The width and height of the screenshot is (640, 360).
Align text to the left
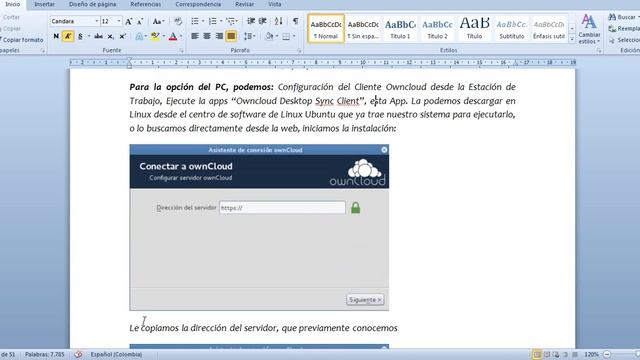[195, 36]
